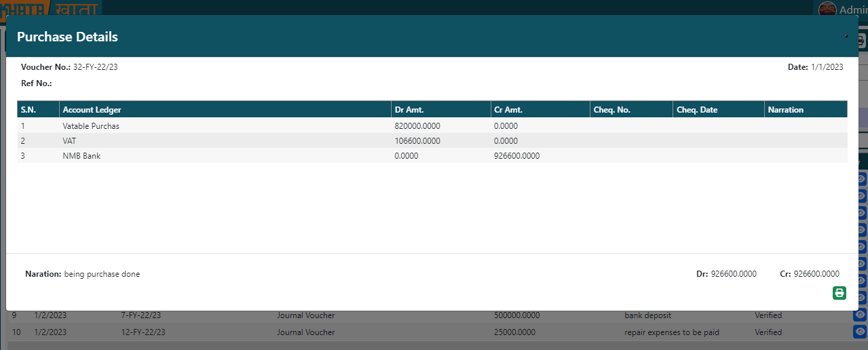Click the grey printer icon behind the dialog
Screen dimensions: 868x350
coord(861,41)
